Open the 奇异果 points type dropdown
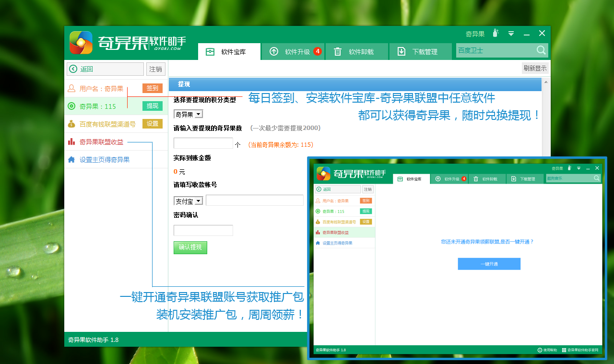Screen dimensions: 614x364 pyautogui.click(x=189, y=114)
